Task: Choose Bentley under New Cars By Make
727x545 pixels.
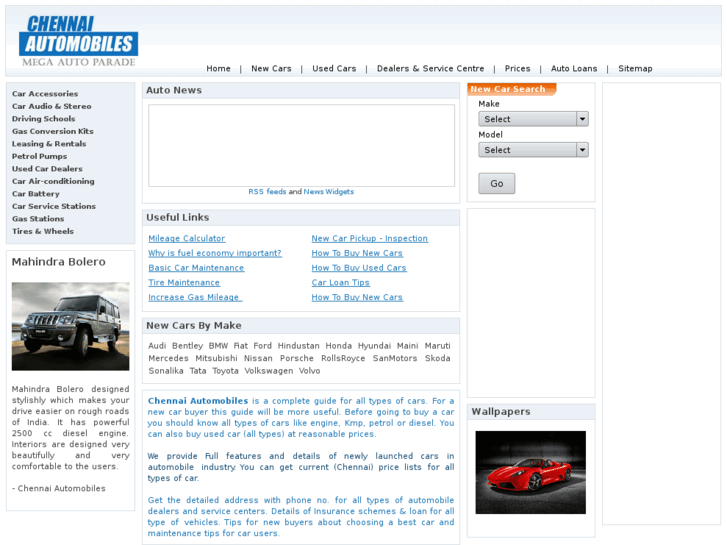Action: pos(187,346)
